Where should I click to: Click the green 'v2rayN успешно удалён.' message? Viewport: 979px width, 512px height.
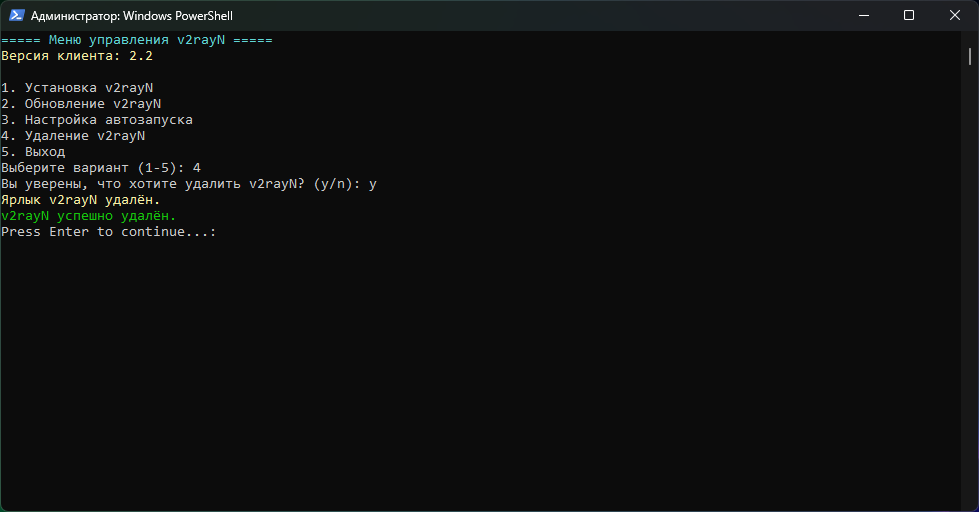coord(89,216)
